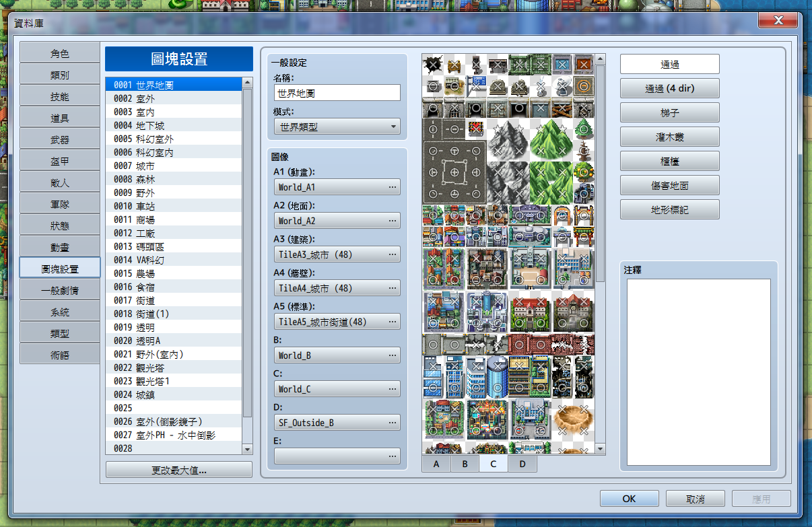812x527 pixels.
Task: Toggle passage on the bare dead tree tile
Action: click(x=584, y=151)
